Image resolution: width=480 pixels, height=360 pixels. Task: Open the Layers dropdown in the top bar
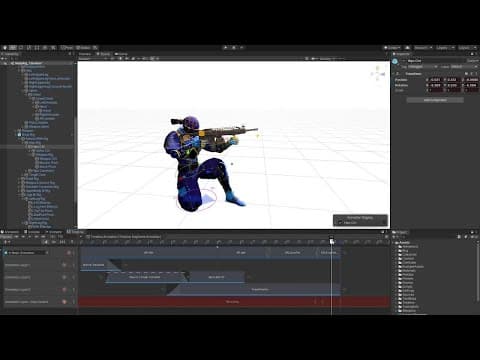click(445, 48)
